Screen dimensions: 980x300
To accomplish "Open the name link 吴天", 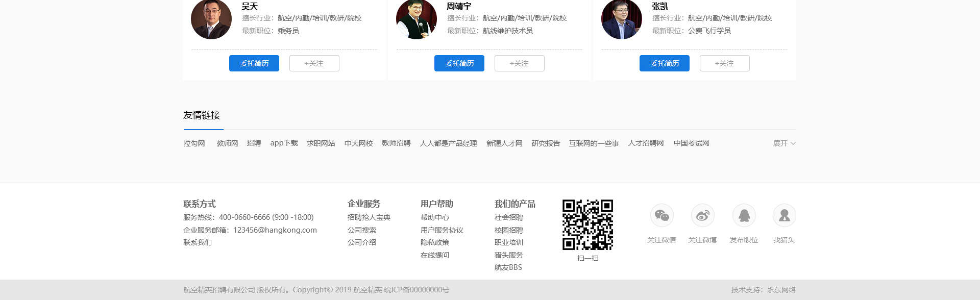I will click(250, 6).
